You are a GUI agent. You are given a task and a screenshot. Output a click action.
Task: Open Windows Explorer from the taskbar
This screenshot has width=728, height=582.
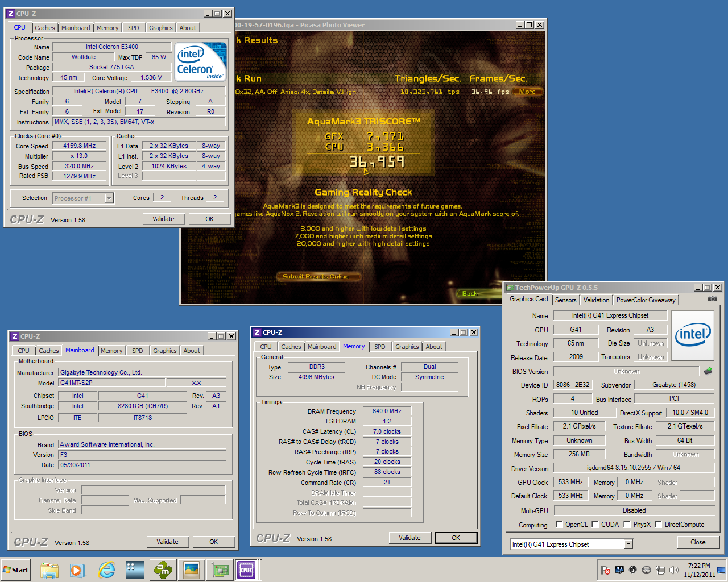coord(49,569)
